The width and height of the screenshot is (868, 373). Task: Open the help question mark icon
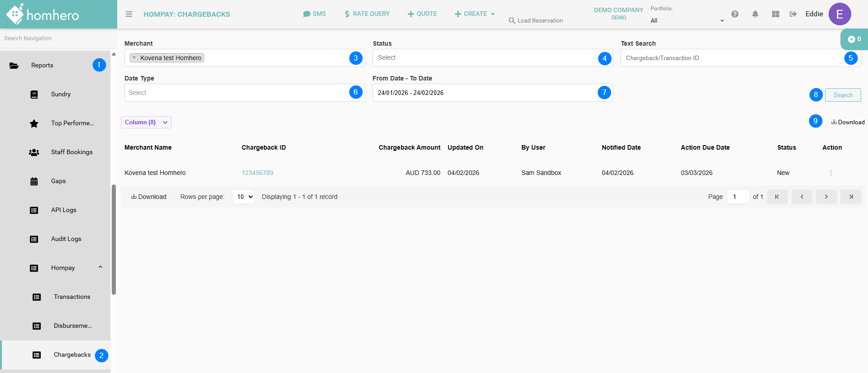click(x=735, y=14)
